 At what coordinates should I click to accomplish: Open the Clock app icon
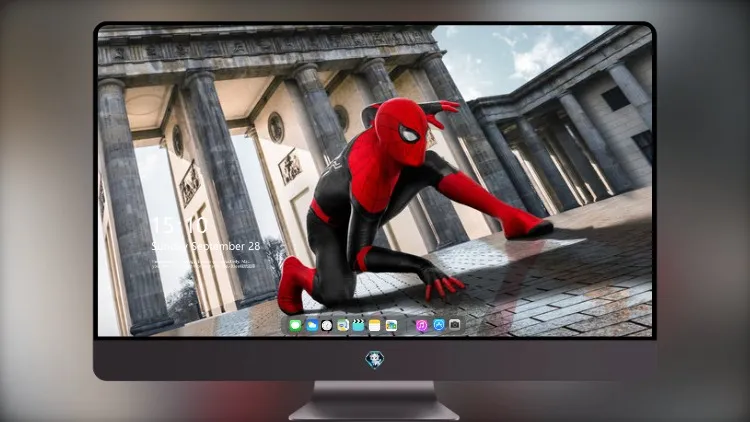click(x=327, y=326)
